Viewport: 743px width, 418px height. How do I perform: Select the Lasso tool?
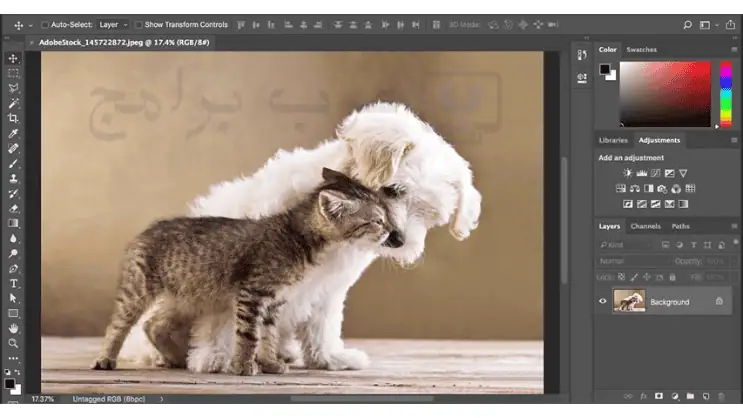pos(13,88)
